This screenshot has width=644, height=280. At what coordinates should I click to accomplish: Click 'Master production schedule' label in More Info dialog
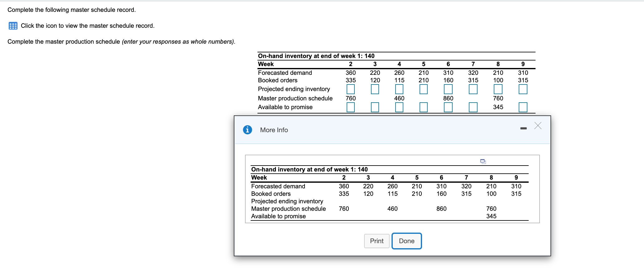[x=288, y=209]
